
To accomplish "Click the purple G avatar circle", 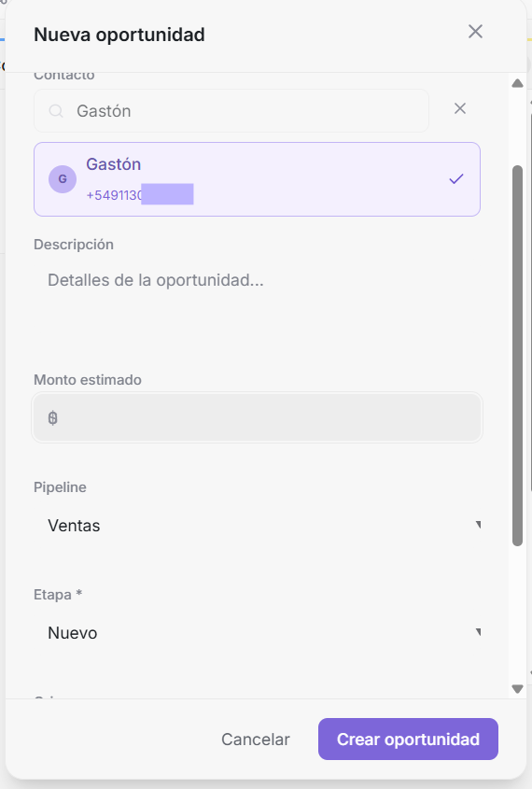I will coord(63,179).
